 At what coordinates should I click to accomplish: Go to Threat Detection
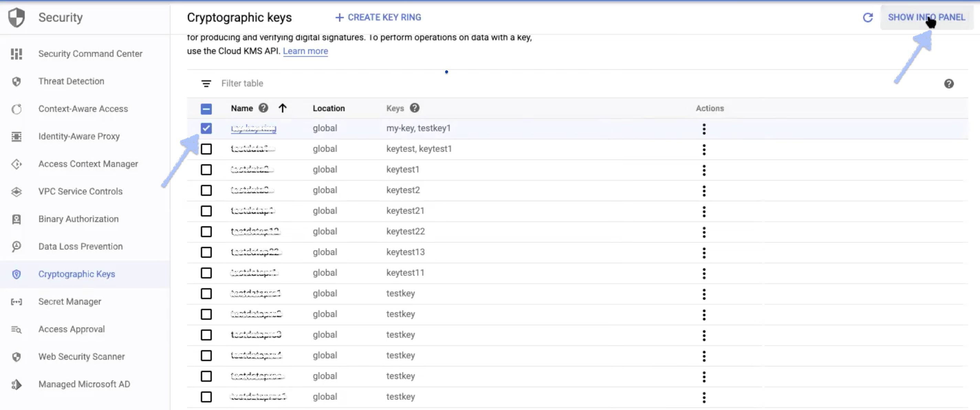tap(71, 81)
